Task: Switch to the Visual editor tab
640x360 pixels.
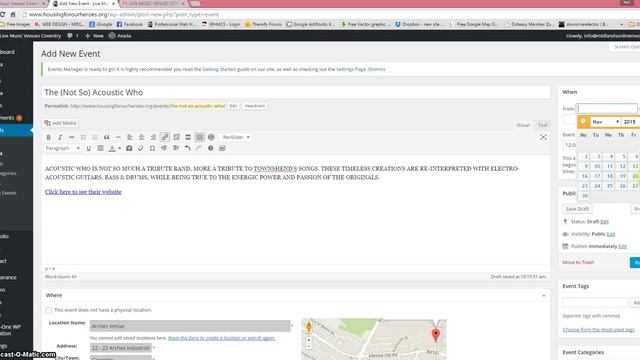Action: 523,125
